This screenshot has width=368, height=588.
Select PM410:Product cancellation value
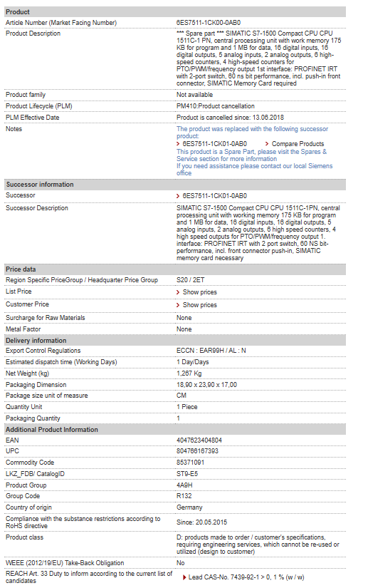[215, 106]
